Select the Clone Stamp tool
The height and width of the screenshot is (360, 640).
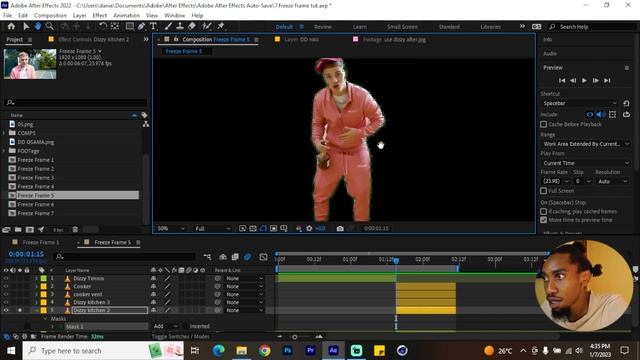[x=180, y=26]
